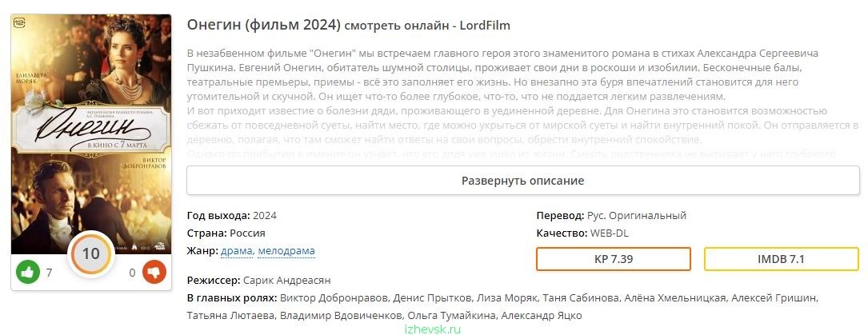This screenshot has width=868, height=335.
Task: Click the WEB-DL quality value
Action: tap(610, 233)
